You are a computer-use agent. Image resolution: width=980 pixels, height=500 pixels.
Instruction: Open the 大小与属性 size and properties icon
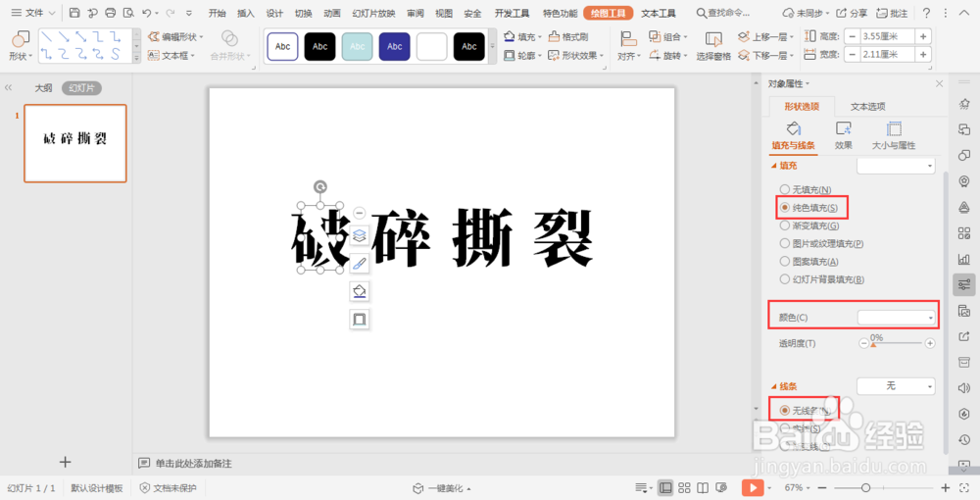894,135
